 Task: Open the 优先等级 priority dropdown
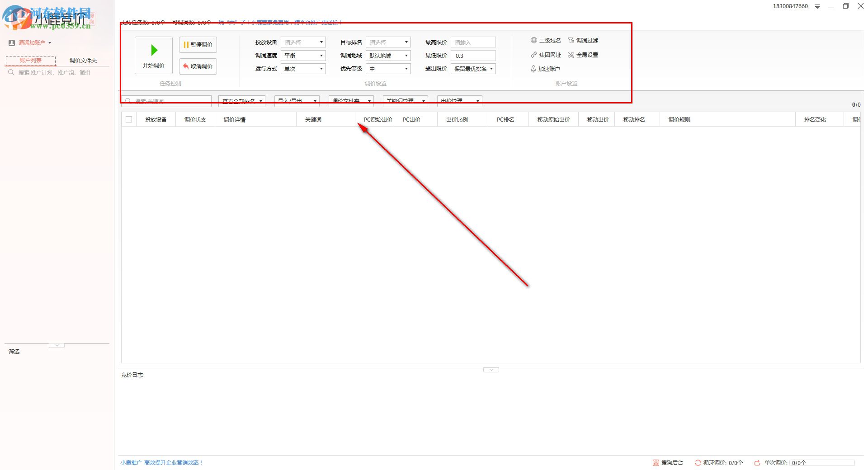pos(388,69)
